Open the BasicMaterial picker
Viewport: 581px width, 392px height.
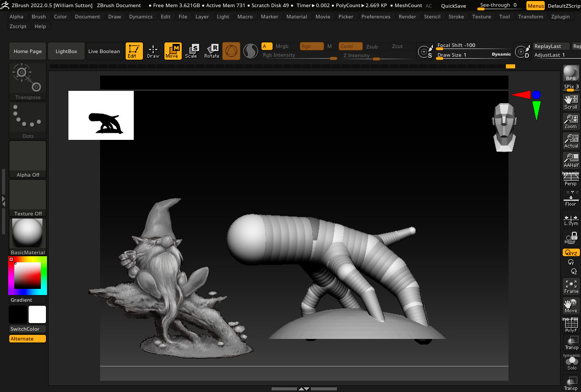click(x=28, y=236)
